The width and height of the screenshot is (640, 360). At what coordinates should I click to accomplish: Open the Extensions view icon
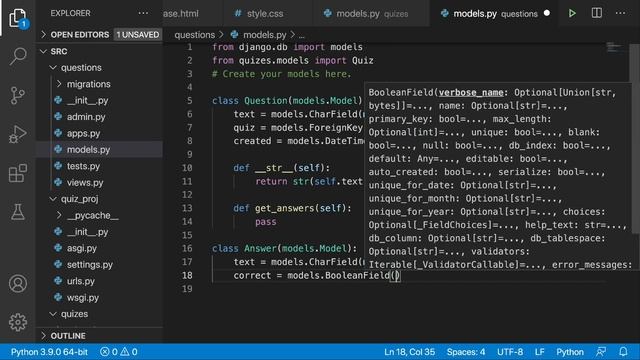point(18,173)
